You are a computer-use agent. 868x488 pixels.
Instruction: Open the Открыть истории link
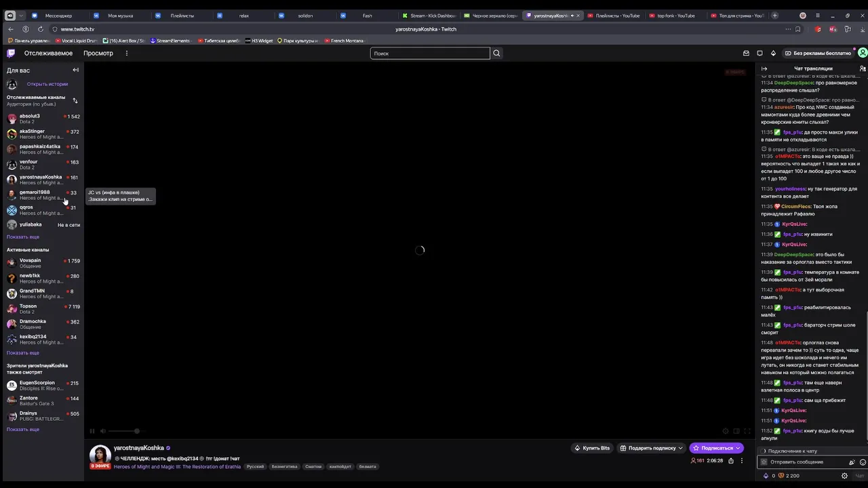coord(47,84)
